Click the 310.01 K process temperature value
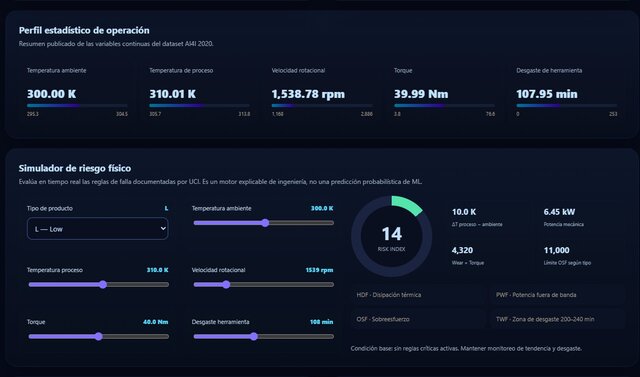The width and height of the screenshot is (640, 377). point(172,94)
